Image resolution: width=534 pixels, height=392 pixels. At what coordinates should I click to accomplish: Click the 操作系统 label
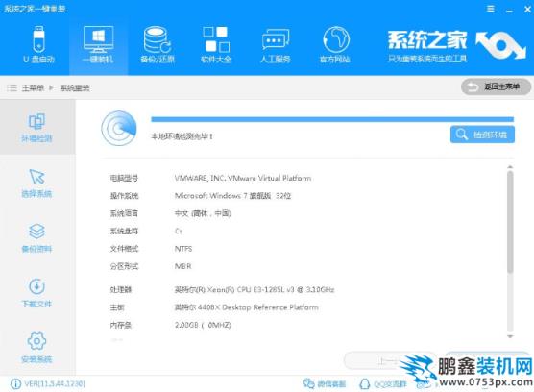click(124, 196)
